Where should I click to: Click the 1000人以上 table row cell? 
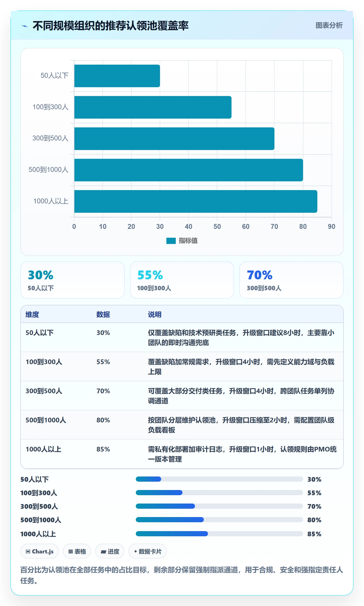click(43, 449)
